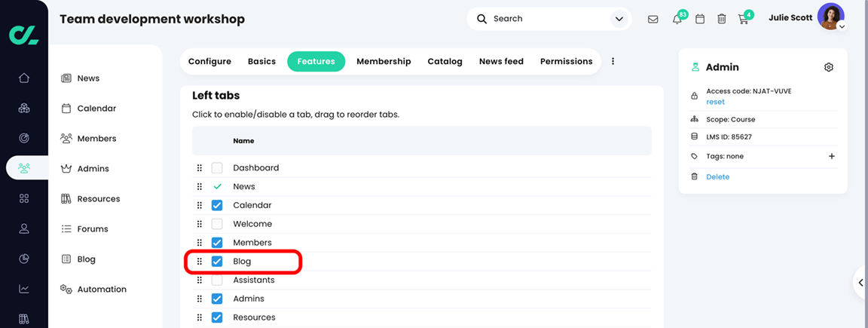Open Admins in the left course menu
Image resolution: width=868 pixels, height=328 pixels.
point(84,168)
